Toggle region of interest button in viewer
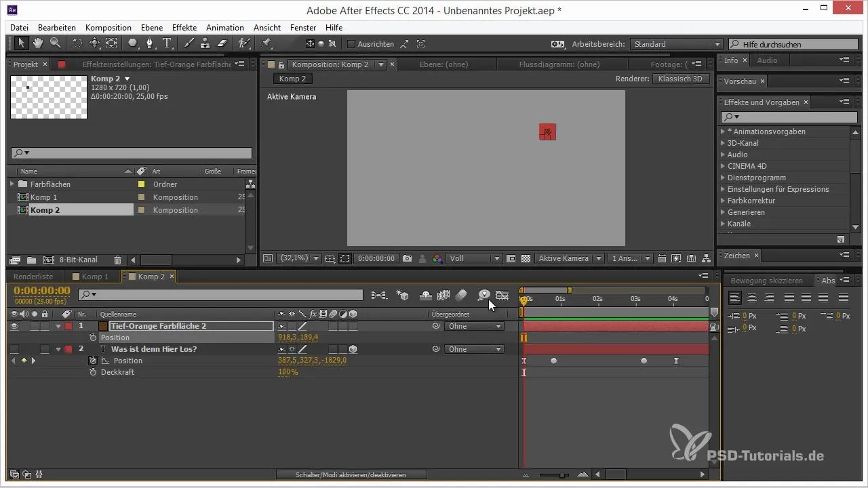 344,258
